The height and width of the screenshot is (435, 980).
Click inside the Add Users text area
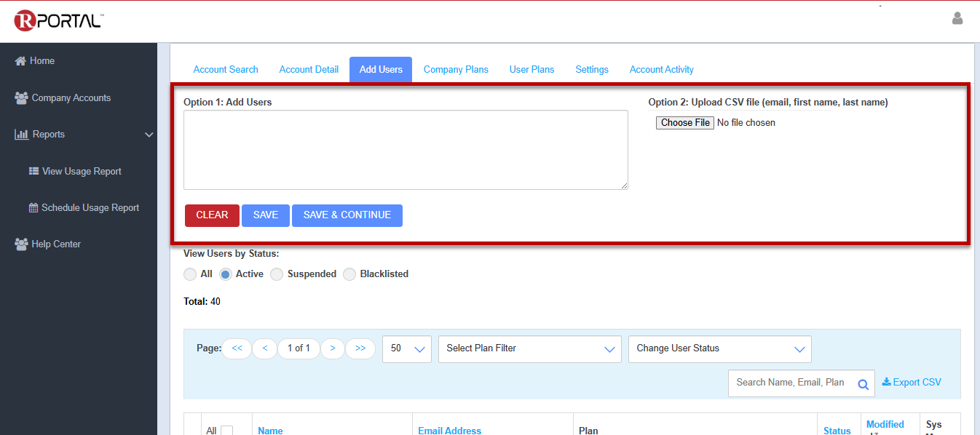[x=405, y=150]
